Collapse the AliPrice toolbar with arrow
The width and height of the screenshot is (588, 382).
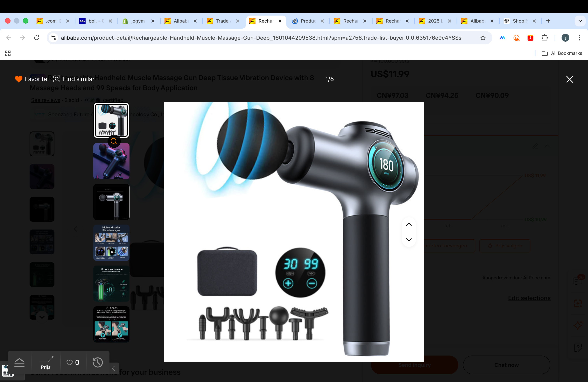tap(113, 368)
